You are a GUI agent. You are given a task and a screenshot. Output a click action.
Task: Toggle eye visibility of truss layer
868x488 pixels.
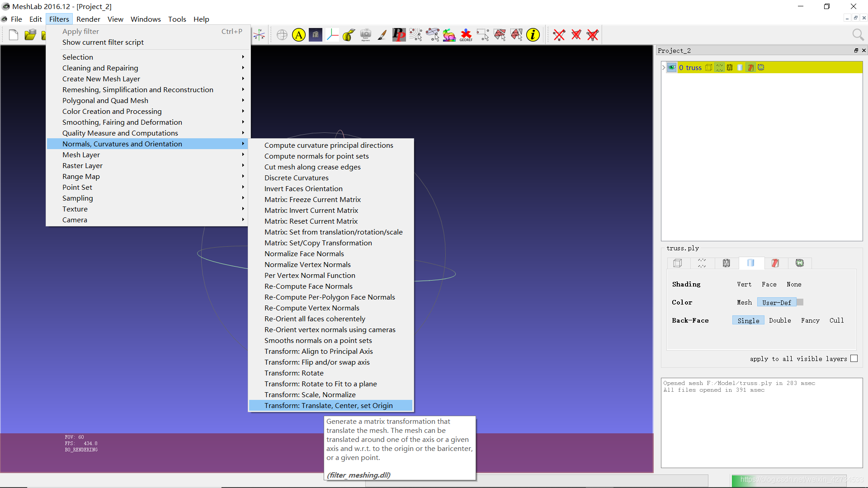[672, 67]
